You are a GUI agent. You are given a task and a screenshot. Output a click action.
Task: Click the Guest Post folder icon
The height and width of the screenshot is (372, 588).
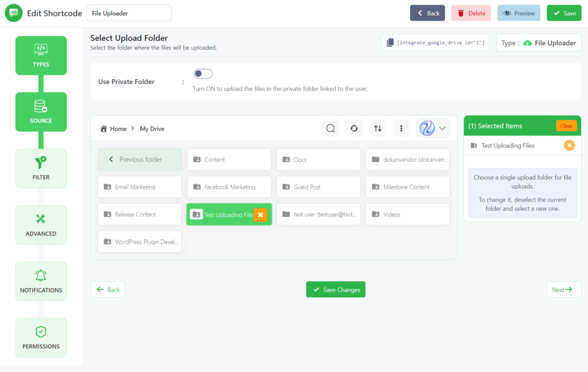tap(286, 187)
